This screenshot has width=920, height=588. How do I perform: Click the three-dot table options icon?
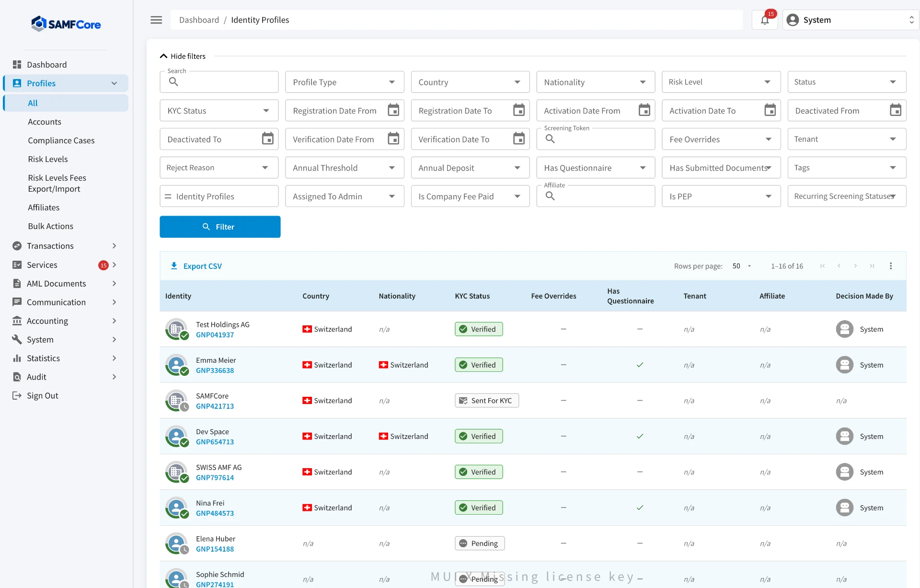point(891,266)
